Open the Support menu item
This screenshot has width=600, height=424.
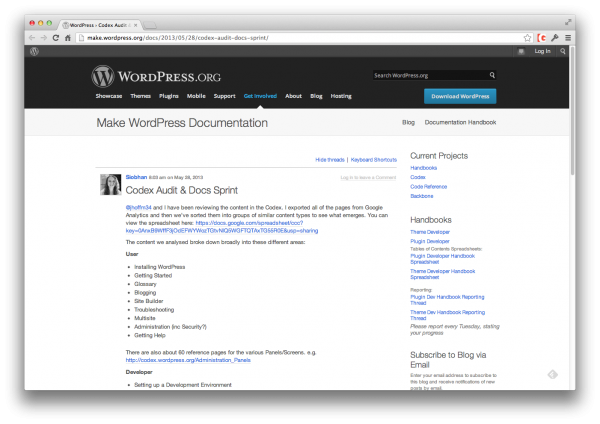pos(224,96)
